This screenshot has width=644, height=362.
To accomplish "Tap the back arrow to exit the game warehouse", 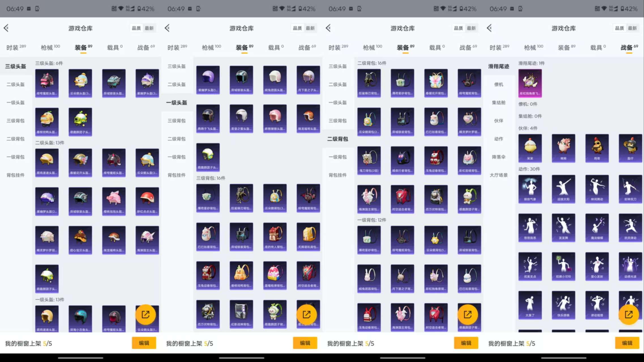I will pos(6,28).
